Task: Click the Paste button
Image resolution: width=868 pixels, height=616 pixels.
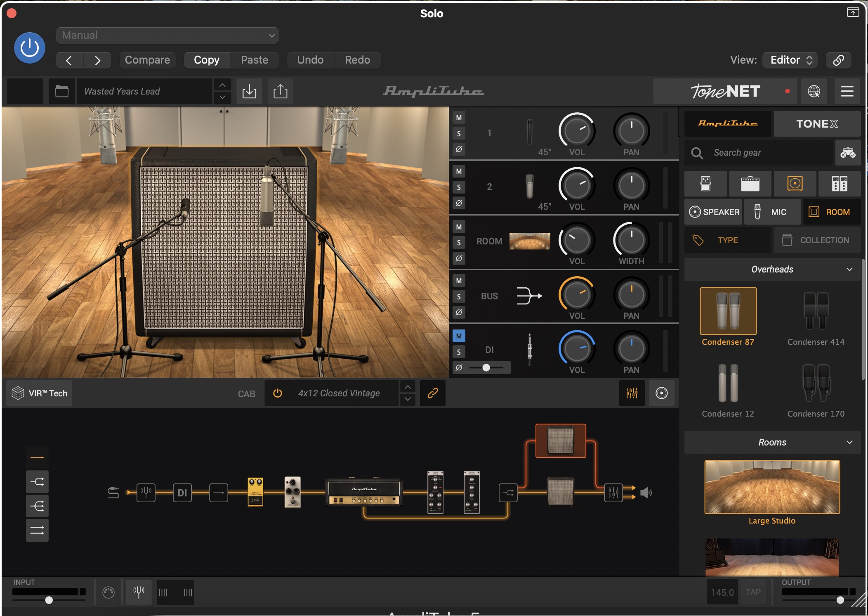Action: (255, 60)
